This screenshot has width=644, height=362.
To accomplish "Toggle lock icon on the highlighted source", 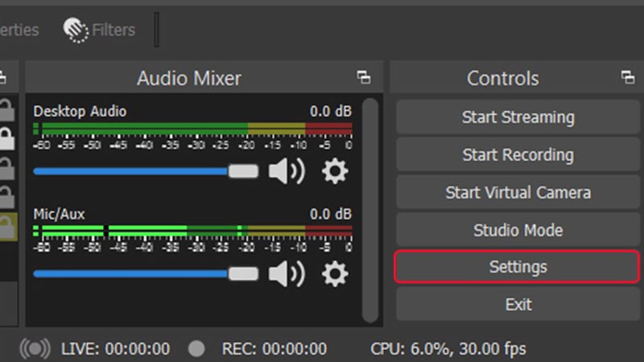I will tap(6, 225).
